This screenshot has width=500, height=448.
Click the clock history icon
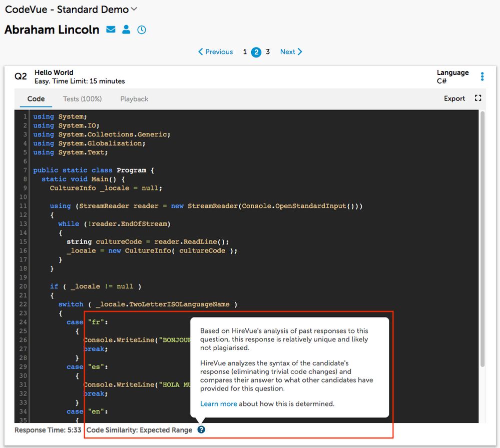point(142,30)
